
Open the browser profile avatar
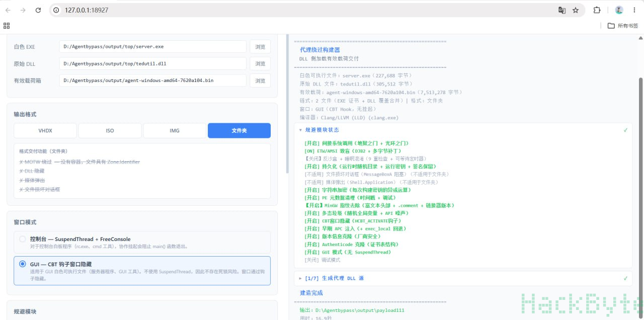[619, 10]
